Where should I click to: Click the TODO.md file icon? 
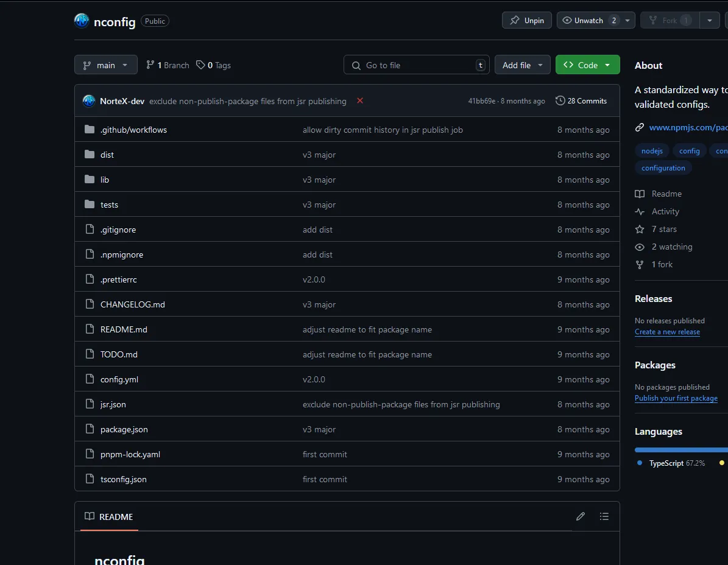[90, 354]
